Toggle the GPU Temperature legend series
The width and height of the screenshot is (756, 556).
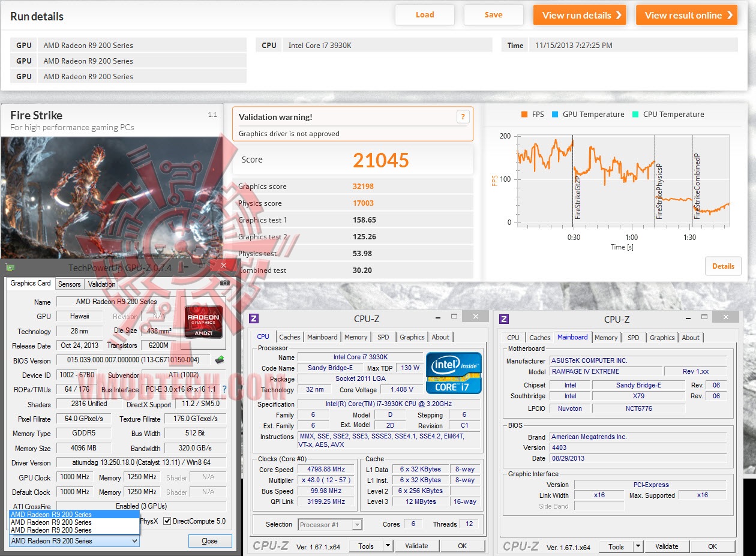point(588,115)
